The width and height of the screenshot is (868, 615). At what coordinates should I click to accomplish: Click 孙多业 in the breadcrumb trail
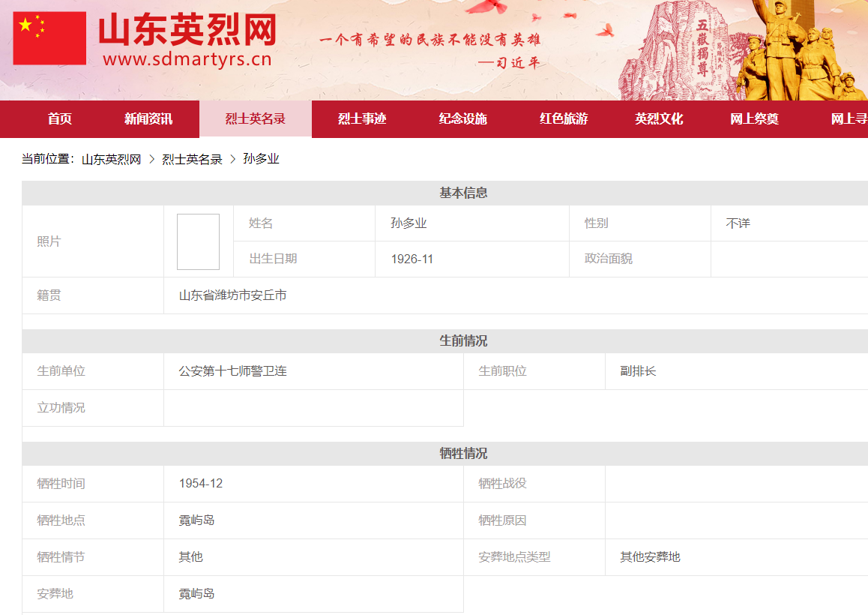coord(261,159)
